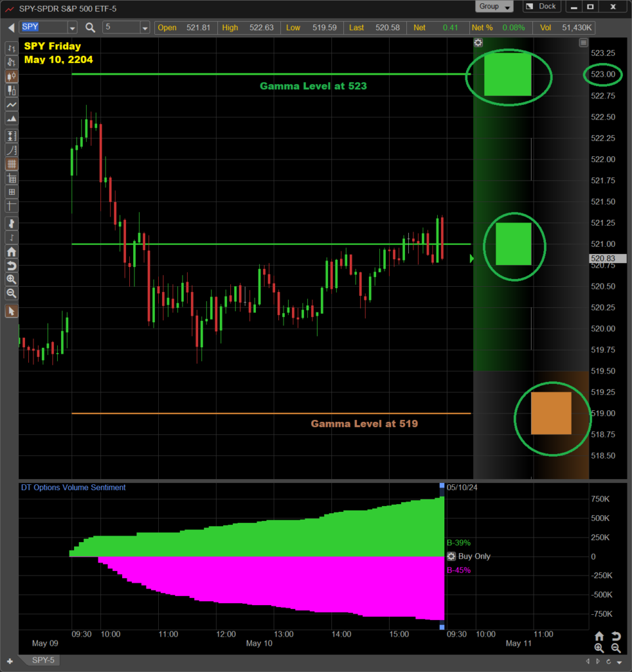Open the symbol search magnifier

[x=90, y=28]
